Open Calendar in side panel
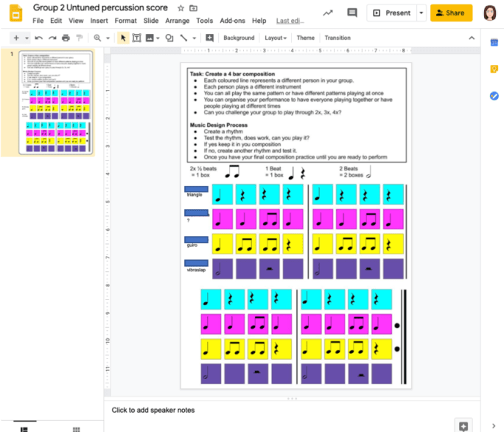Screen dimensions: 504x432 click(494, 42)
